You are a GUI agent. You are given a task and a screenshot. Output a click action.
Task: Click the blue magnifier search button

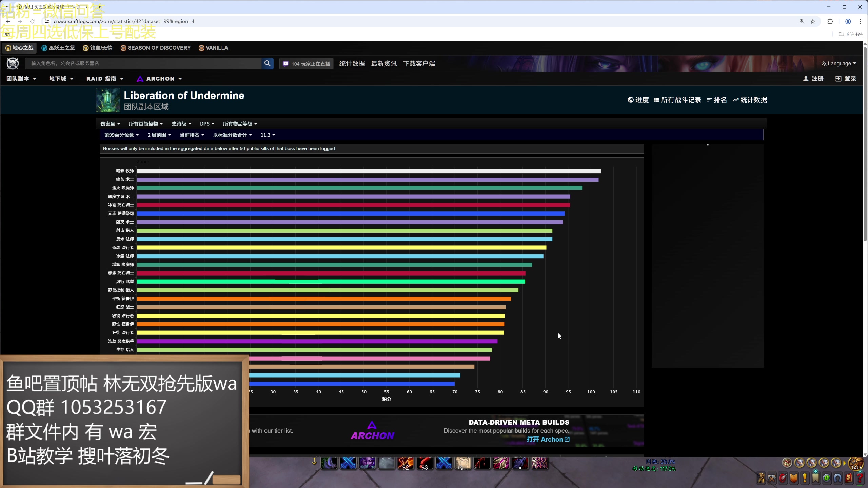(x=268, y=63)
